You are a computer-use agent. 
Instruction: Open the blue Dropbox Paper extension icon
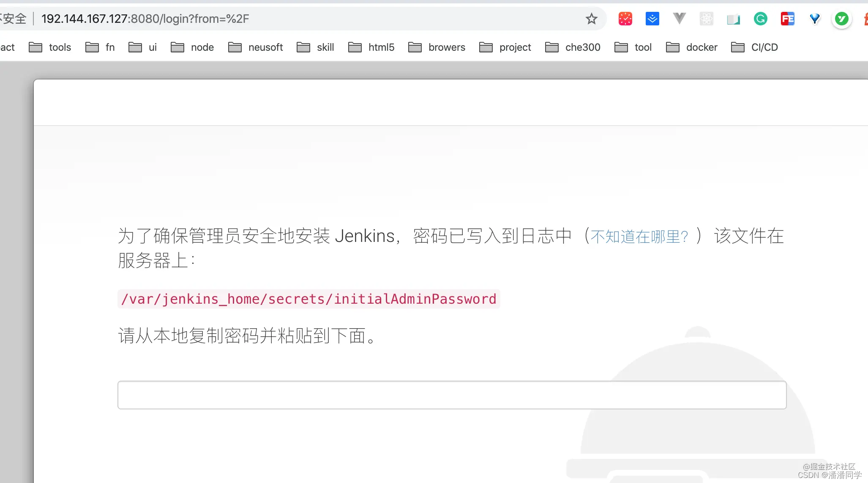[x=652, y=19]
